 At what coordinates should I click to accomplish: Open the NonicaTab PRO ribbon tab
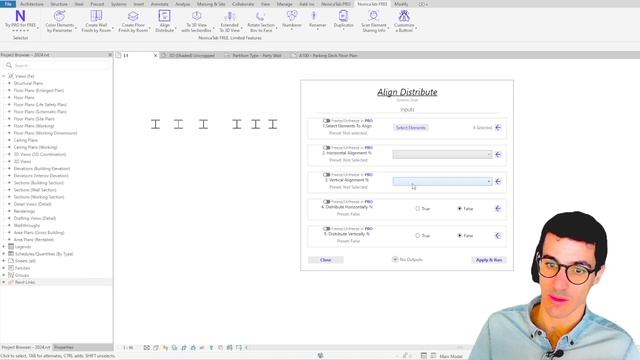click(336, 4)
